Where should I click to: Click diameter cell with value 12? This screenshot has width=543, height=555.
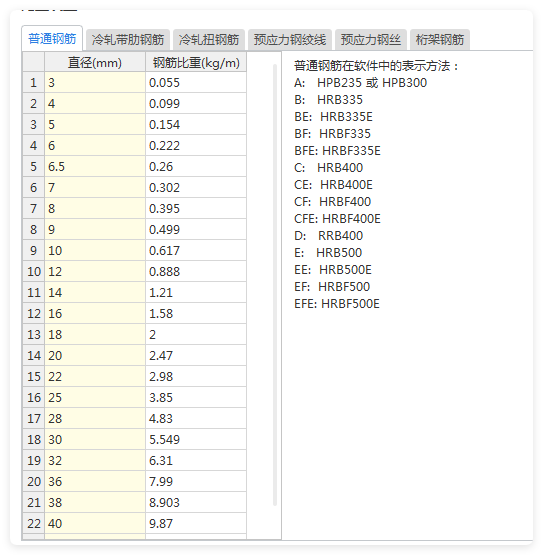pyautogui.click(x=95, y=271)
